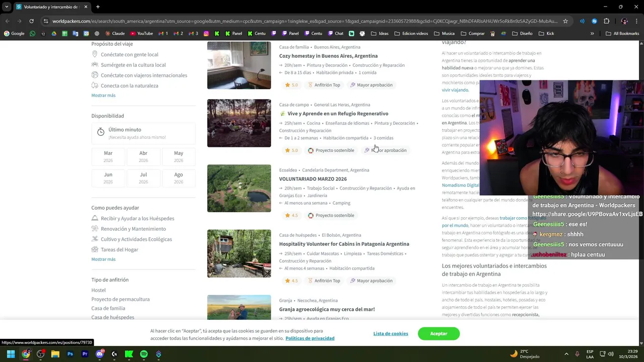Expand Mostrar más under Como puedes ayudar
The width and height of the screenshot is (644, 362).
(103, 259)
